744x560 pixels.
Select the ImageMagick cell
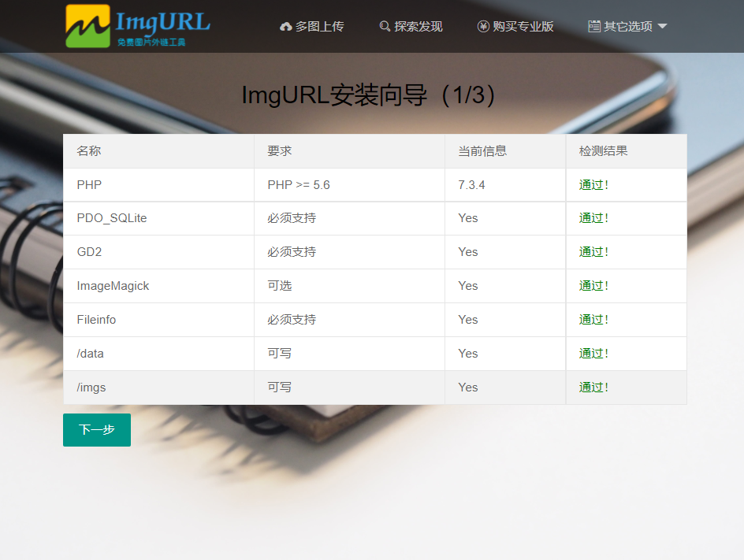tap(159, 286)
